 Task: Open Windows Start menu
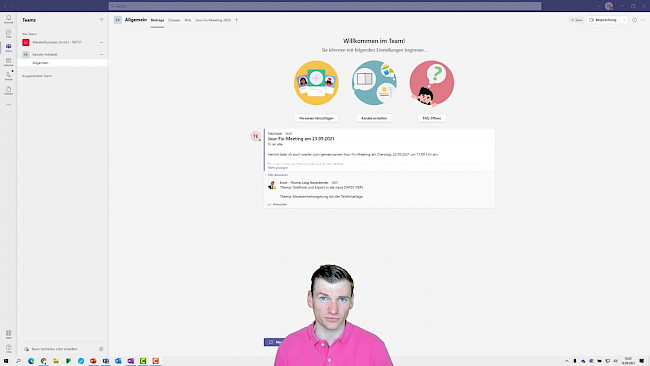[x=6, y=361]
